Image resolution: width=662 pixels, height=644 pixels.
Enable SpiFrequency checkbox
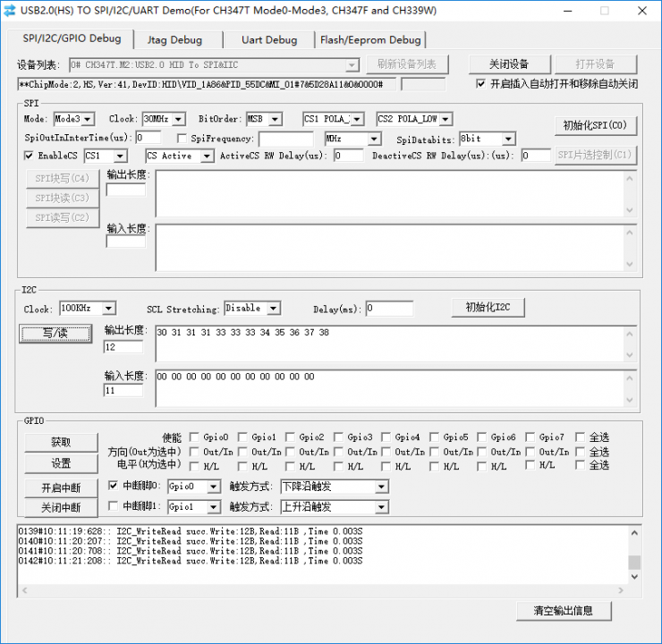pos(182,138)
